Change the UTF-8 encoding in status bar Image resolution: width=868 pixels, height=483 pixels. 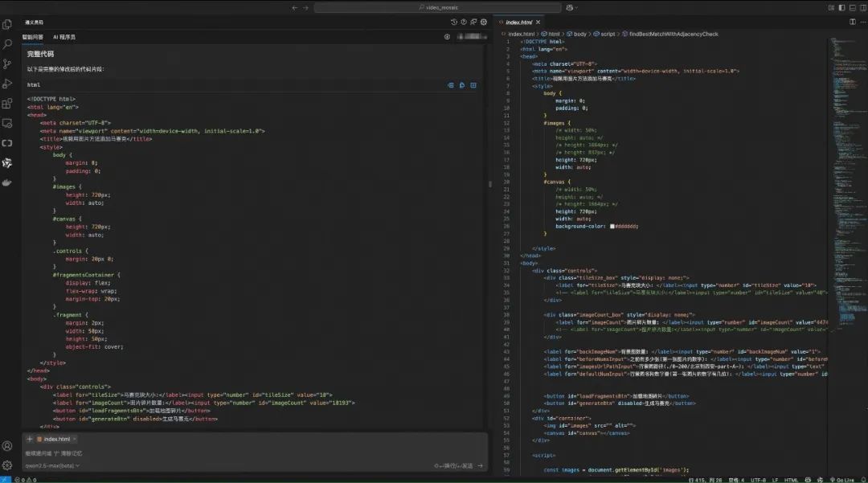point(758,480)
